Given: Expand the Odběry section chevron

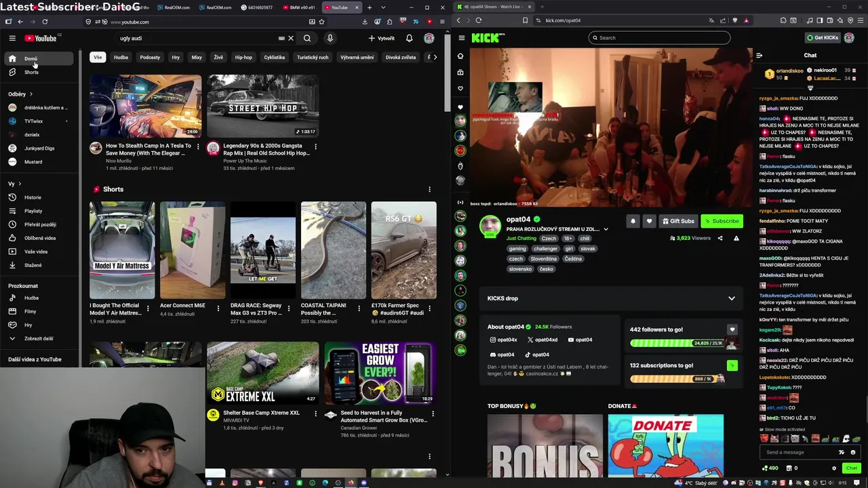Looking at the screenshot, I should (31, 94).
